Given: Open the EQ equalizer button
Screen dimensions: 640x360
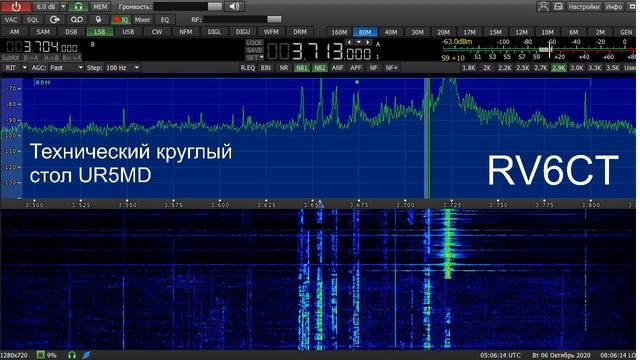Looking at the screenshot, I should point(164,20).
